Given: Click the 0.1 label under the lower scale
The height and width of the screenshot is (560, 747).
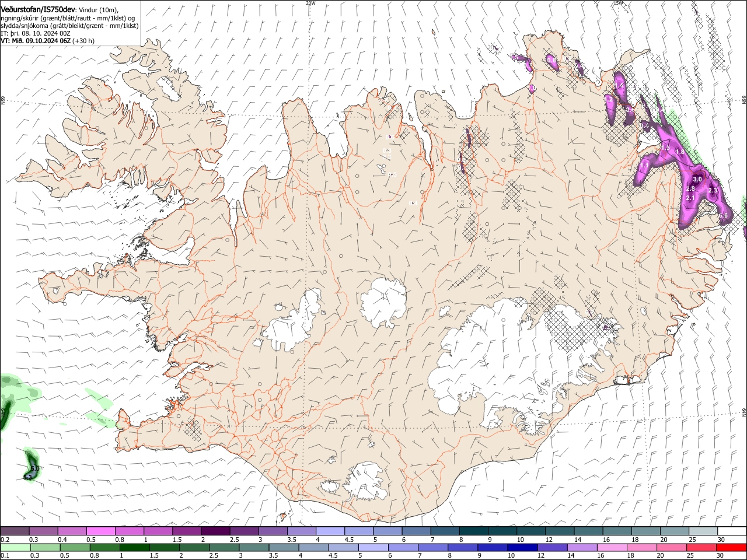Looking at the screenshot, I should 4,555.
